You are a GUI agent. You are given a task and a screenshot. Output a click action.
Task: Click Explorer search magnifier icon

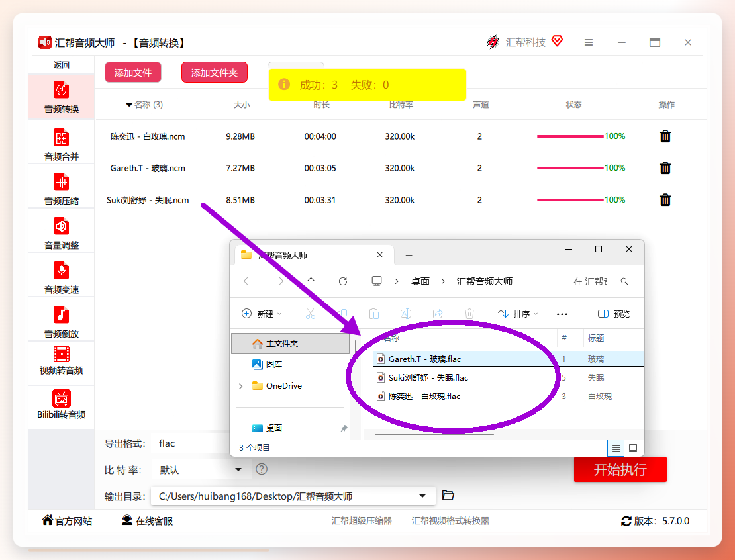coord(624,281)
